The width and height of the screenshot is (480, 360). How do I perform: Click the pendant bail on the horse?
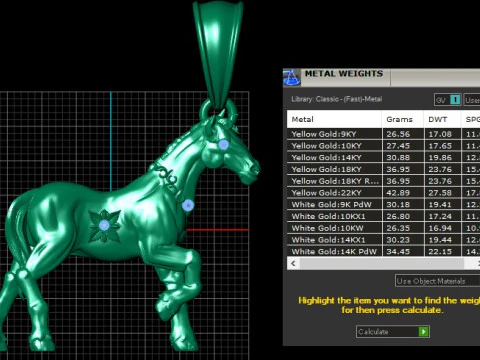point(218,55)
